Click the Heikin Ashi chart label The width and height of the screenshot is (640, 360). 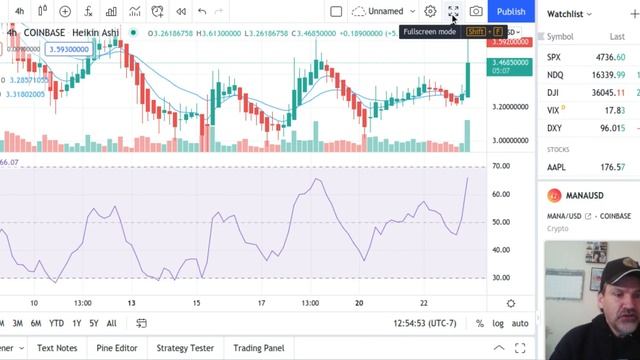pos(96,33)
